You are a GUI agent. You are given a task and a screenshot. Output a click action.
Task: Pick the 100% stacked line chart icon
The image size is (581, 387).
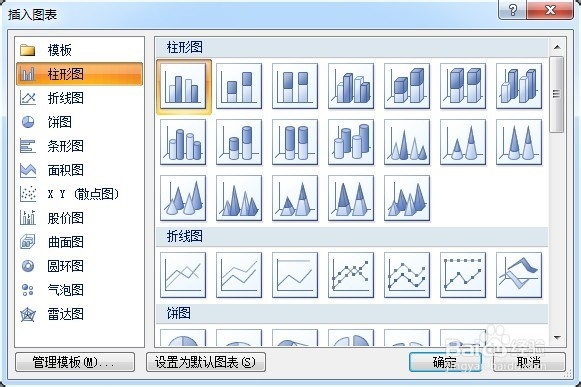295,275
